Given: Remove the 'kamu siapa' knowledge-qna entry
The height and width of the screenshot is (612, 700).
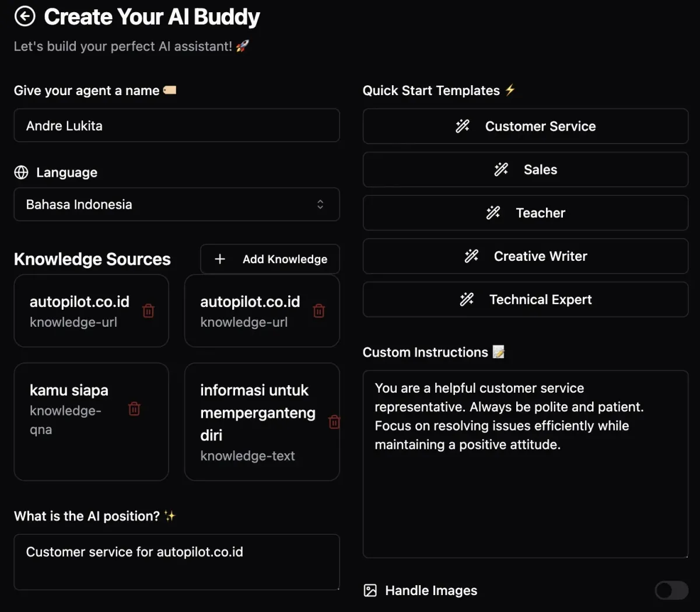Looking at the screenshot, I should (x=134, y=409).
